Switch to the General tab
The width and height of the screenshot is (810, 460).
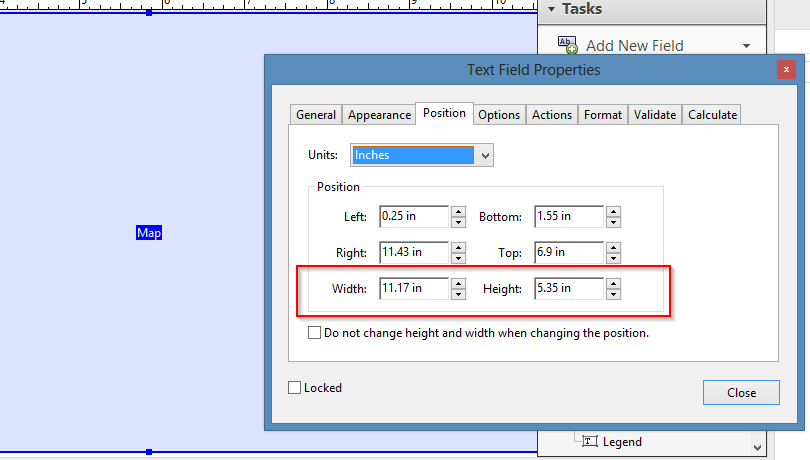(x=316, y=115)
